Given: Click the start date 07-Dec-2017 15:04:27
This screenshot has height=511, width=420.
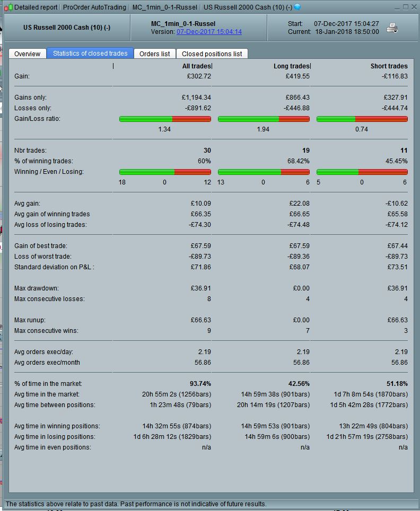Looking at the screenshot, I should coord(346,24).
